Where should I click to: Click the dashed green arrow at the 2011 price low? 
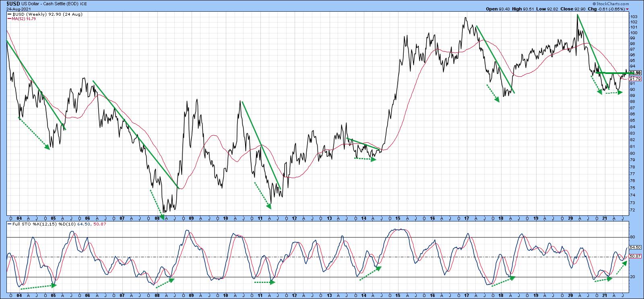(x=262, y=196)
